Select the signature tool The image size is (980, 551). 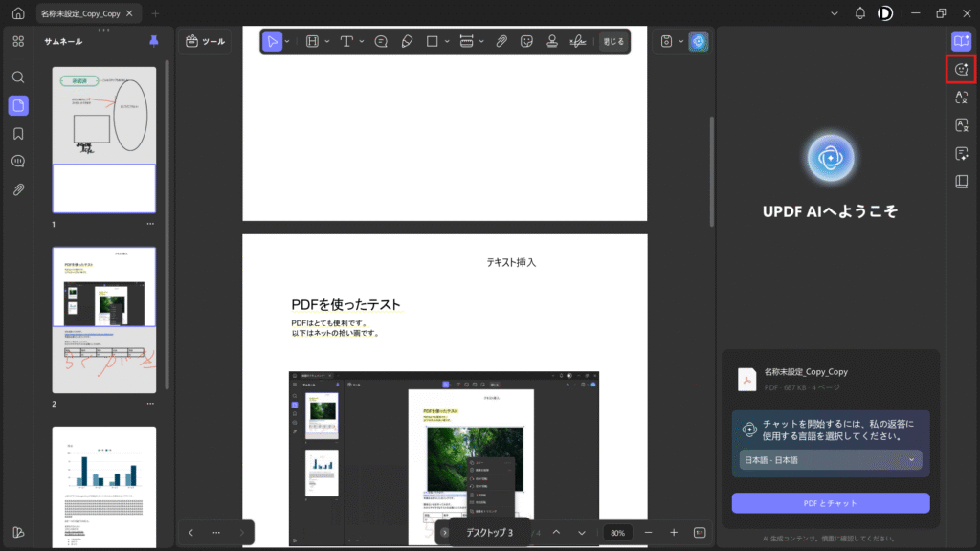coord(577,41)
